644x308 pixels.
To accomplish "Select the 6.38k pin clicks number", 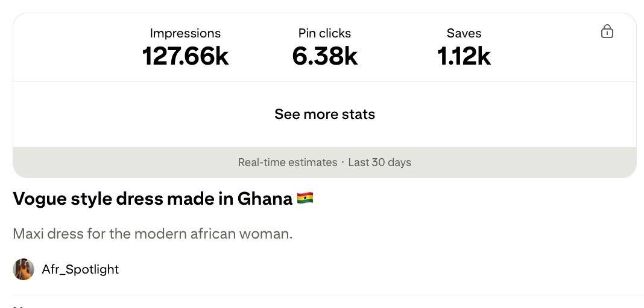I will [324, 56].
